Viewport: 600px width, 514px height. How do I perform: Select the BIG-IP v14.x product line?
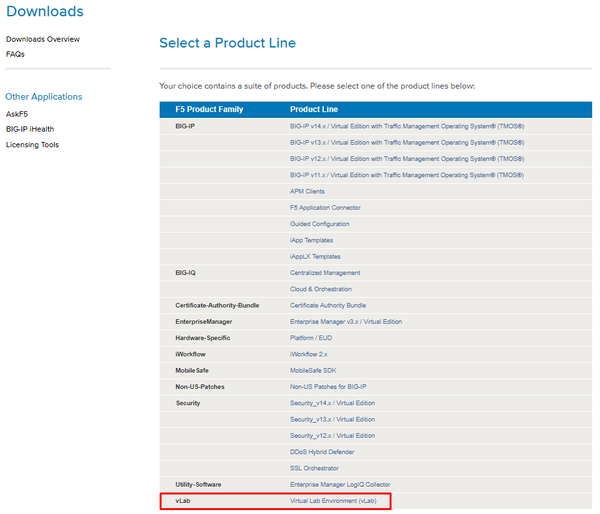coord(407,127)
